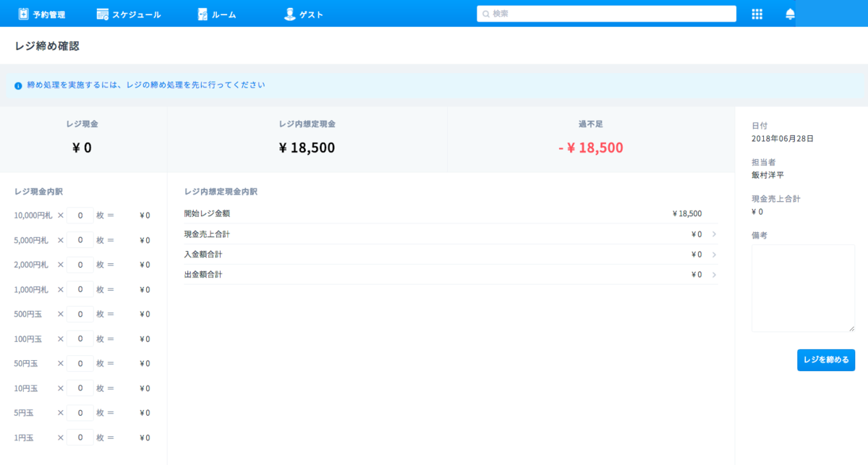Image resolution: width=868 pixels, height=465 pixels.
Task: Click the ゲスト person icon
Action: click(289, 14)
